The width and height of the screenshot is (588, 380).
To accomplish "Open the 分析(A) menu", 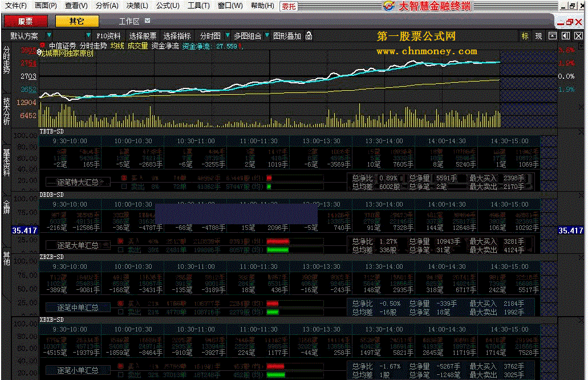I will [x=107, y=6].
